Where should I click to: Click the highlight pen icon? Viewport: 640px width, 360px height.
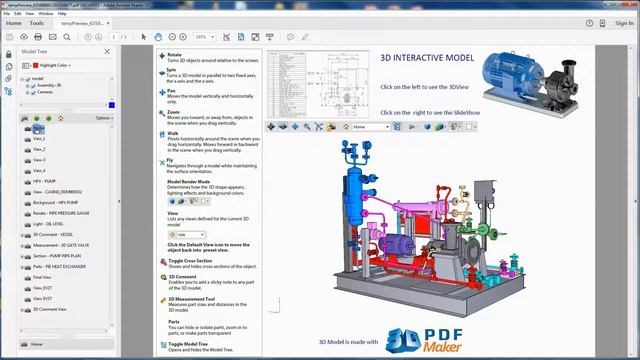(x=305, y=37)
